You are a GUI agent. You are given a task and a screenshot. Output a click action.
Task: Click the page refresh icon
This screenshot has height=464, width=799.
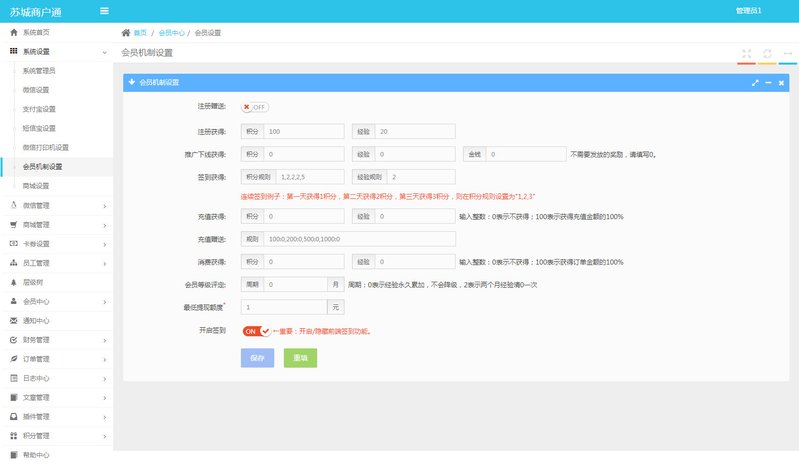(767, 53)
